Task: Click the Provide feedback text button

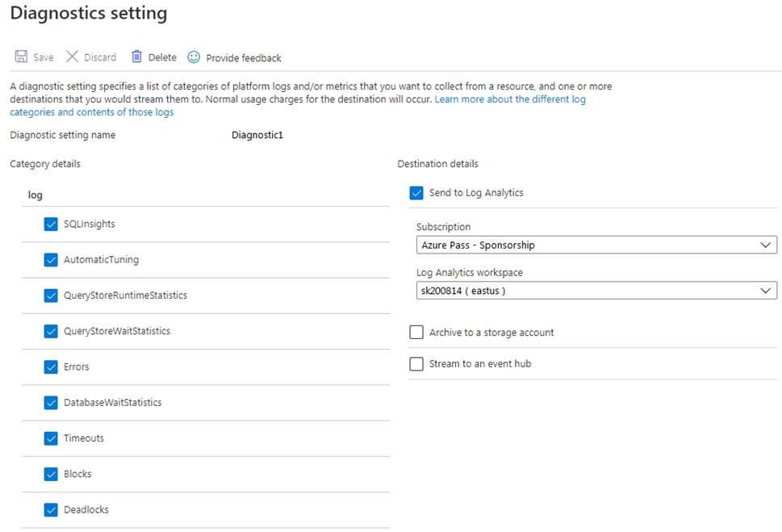Action: click(244, 58)
